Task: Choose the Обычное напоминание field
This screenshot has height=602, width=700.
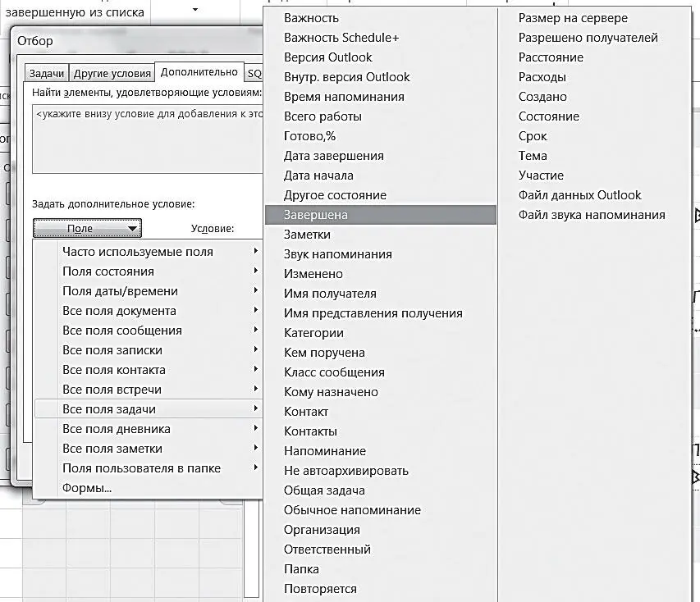Action: pyautogui.click(x=380, y=509)
